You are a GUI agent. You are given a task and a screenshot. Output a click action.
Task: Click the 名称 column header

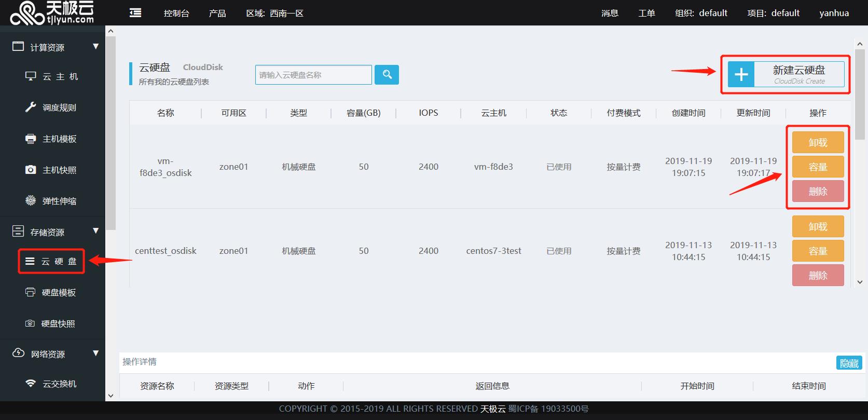[x=166, y=113]
